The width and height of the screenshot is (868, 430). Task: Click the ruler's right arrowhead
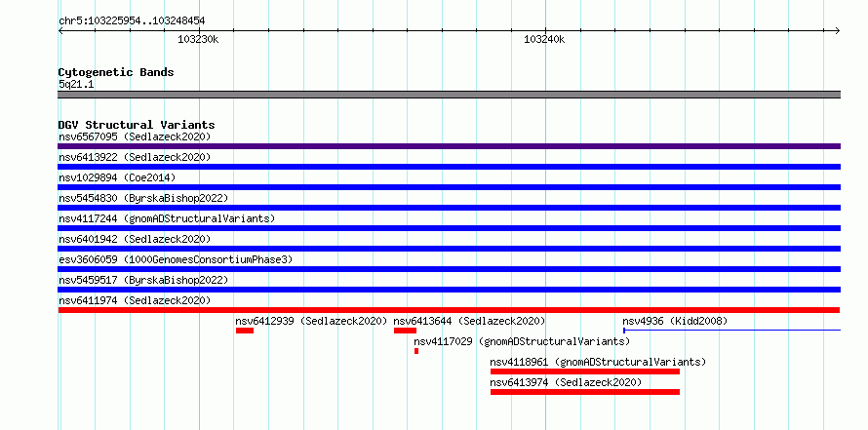click(x=838, y=30)
